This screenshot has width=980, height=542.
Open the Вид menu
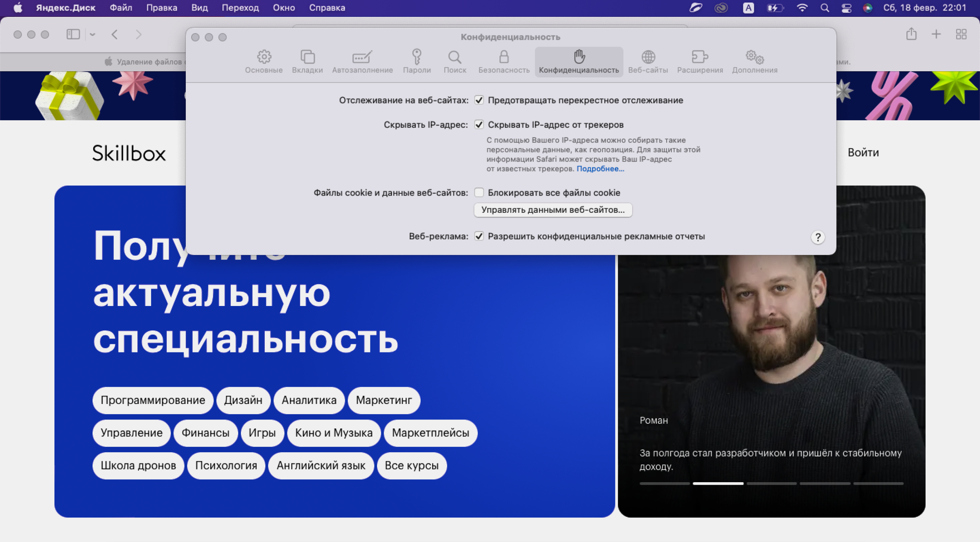tap(199, 8)
